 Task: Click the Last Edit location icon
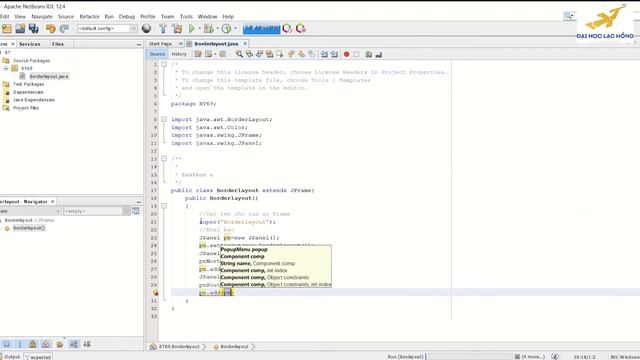198,54
